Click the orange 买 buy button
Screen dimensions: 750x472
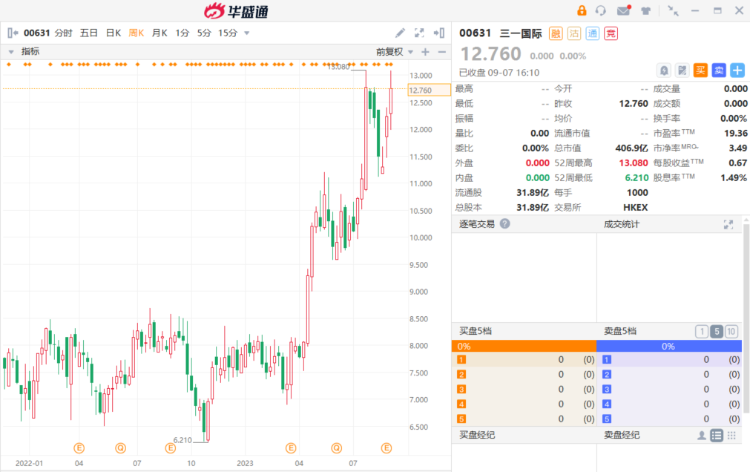point(701,70)
